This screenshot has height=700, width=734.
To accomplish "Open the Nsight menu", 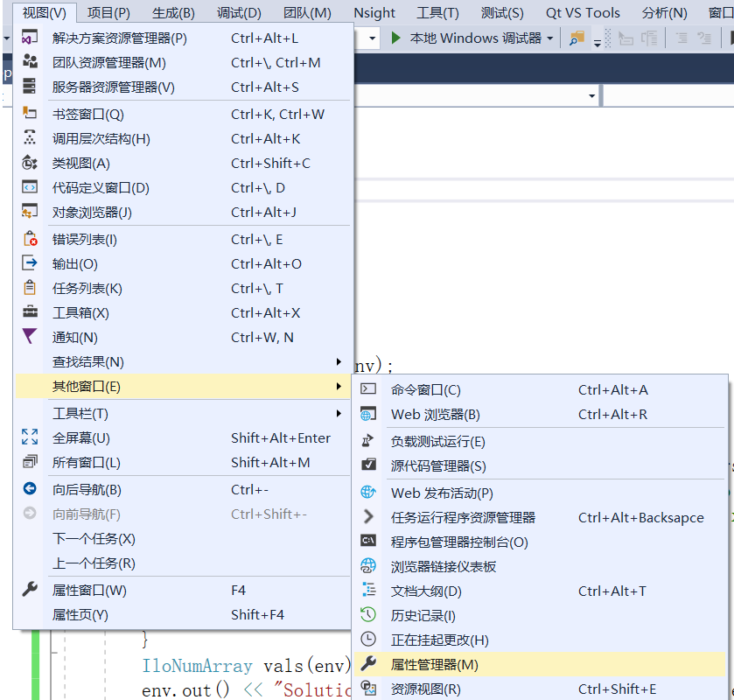I will pyautogui.click(x=374, y=12).
